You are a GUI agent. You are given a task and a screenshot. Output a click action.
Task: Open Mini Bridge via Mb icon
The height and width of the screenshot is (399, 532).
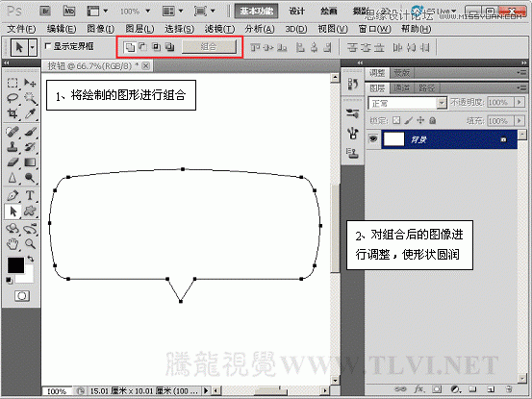(69, 12)
